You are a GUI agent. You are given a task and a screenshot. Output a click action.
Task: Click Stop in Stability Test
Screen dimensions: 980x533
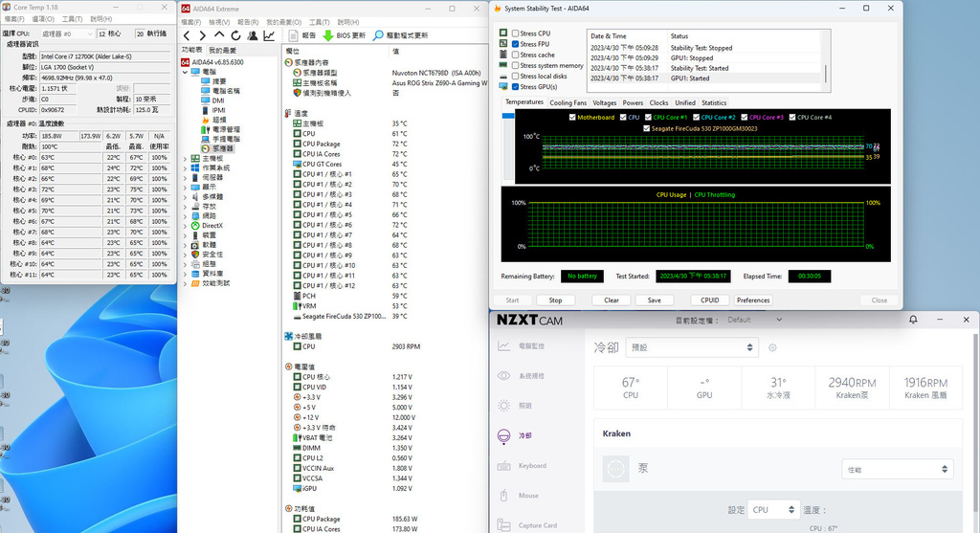(555, 300)
